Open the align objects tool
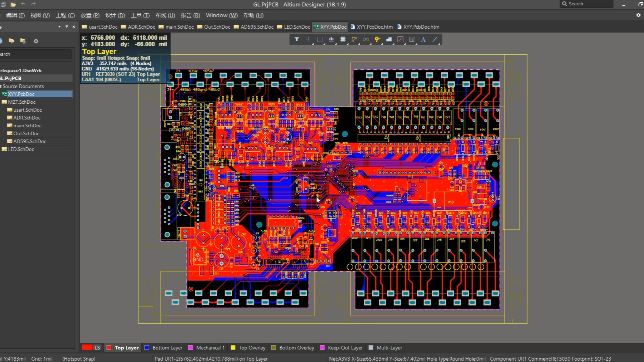The image size is (644, 362). (x=331, y=39)
